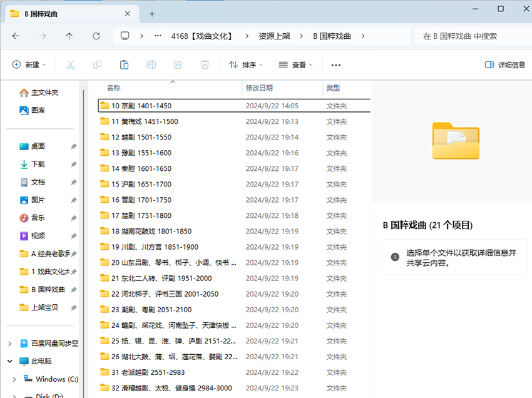Select folder 22 河北梆子、评书三国 2001-2050
Screen dimensions: 532x398
(234, 294)
